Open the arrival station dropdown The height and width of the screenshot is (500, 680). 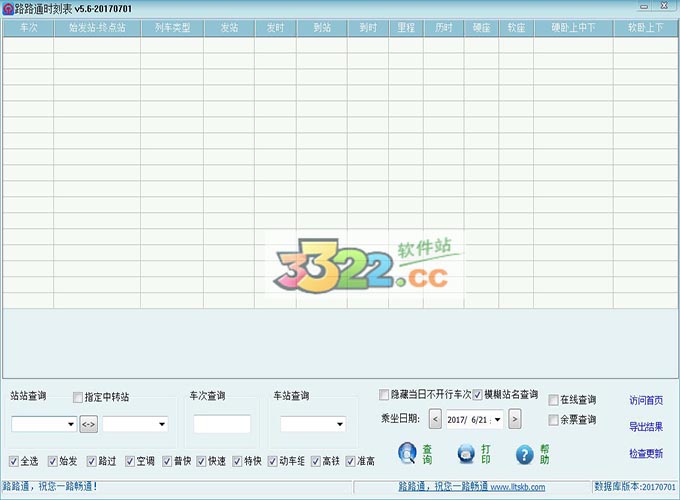point(162,424)
